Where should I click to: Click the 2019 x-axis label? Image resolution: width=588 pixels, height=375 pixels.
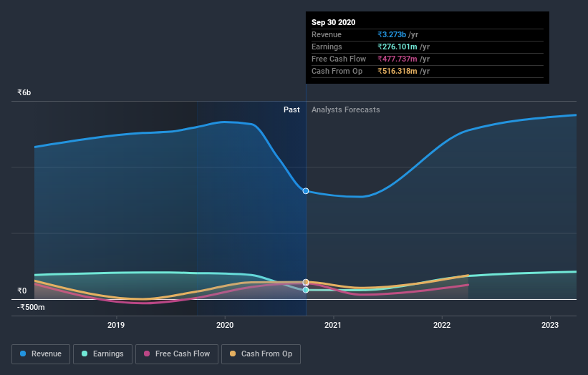(x=116, y=325)
